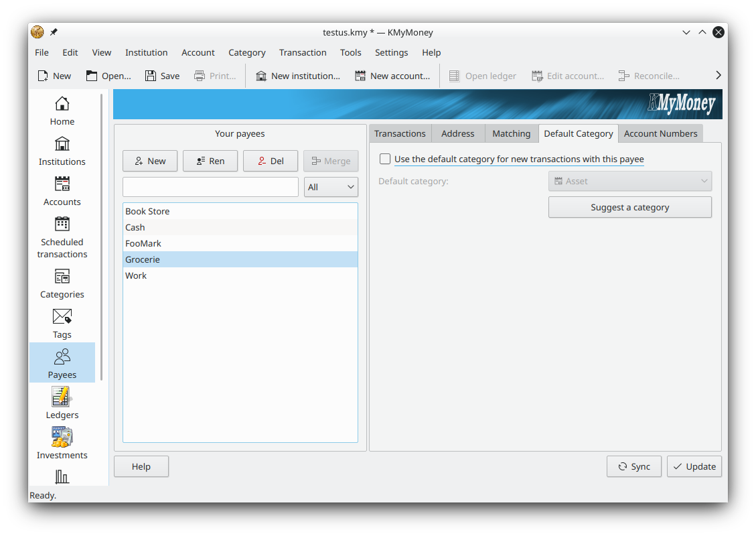This screenshot has width=756, height=536.
Task: Open the Investments view
Action: pos(62,444)
